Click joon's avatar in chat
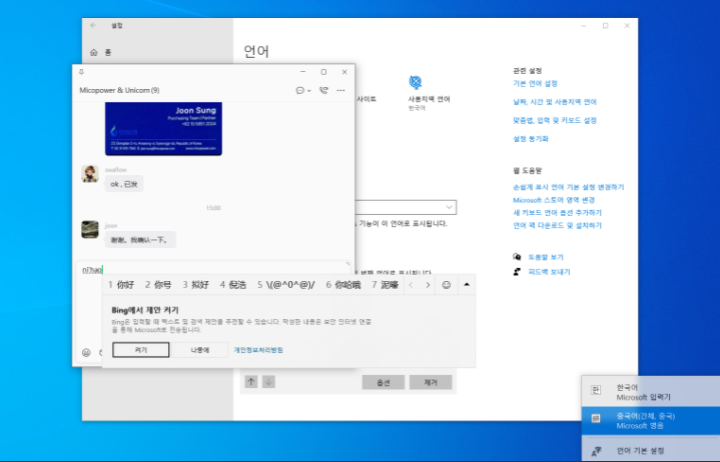This screenshot has height=462, width=720. 90,230
